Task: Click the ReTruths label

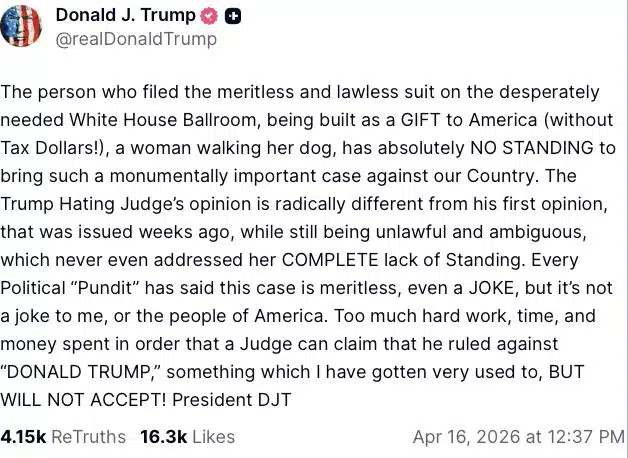Action: (89, 437)
